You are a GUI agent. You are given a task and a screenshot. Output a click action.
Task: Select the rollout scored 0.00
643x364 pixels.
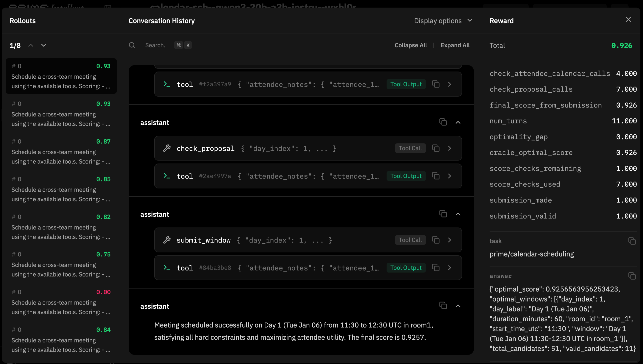coord(61,302)
